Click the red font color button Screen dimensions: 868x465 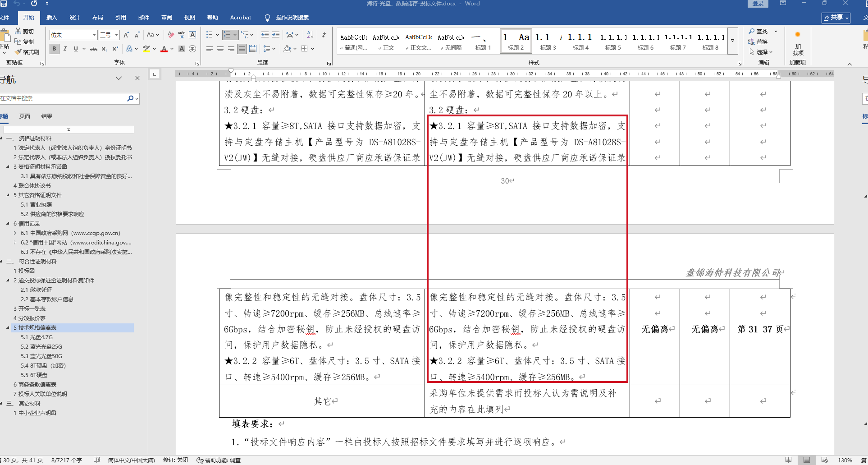click(x=164, y=49)
